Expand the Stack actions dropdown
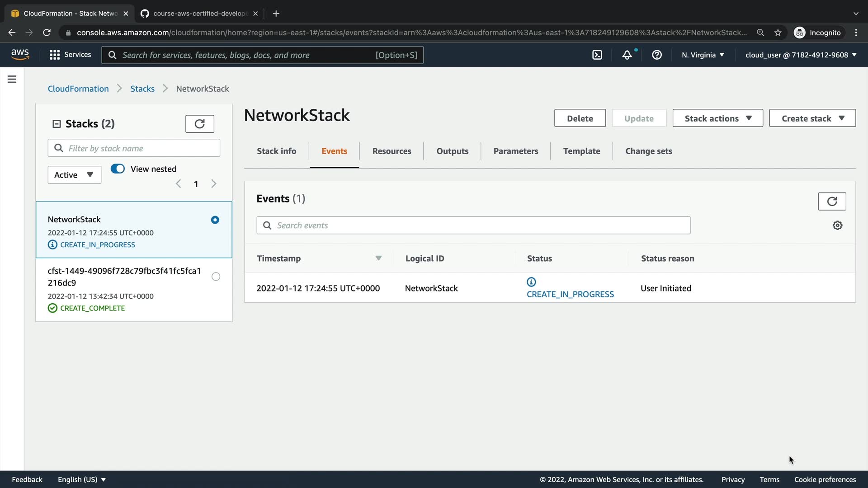Screen dimensions: 868x488 tap(717, 118)
